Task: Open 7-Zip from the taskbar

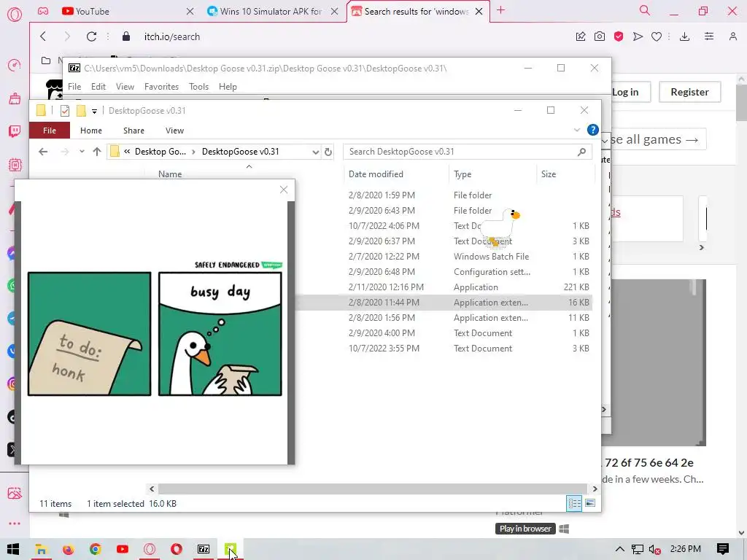Action: [204, 550]
